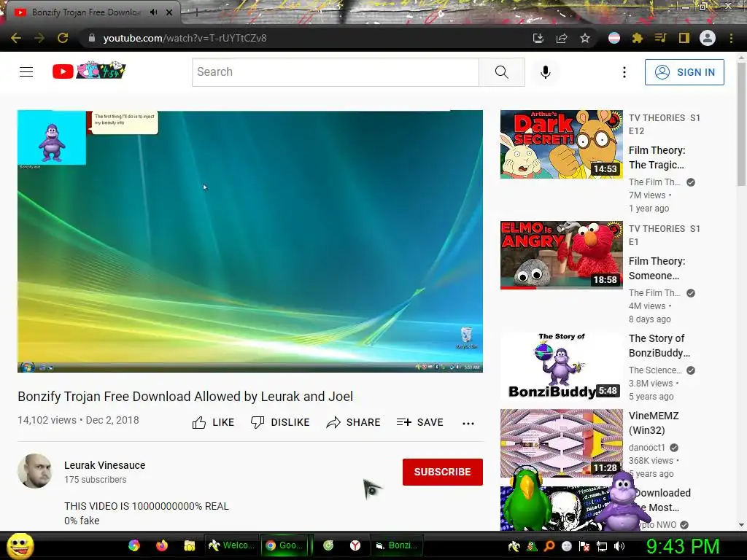Go to YouTube home via the logo
747x560 pixels.
tap(89, 71)
